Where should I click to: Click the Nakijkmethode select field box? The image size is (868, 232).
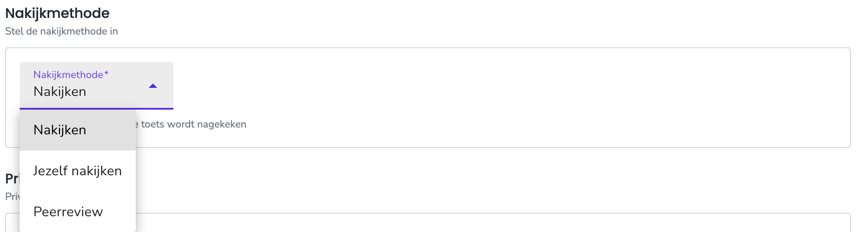pyautogui.click(x=97, y=85)
